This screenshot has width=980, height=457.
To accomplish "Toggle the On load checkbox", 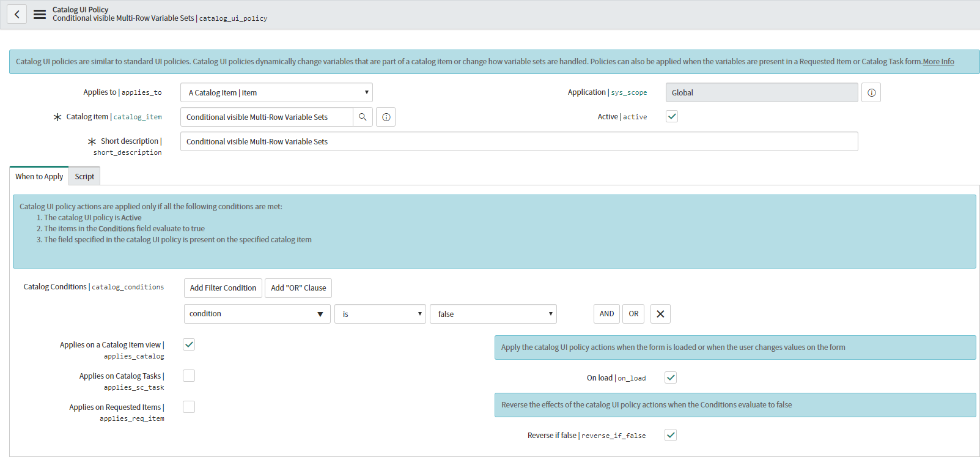I will (671, 377).
